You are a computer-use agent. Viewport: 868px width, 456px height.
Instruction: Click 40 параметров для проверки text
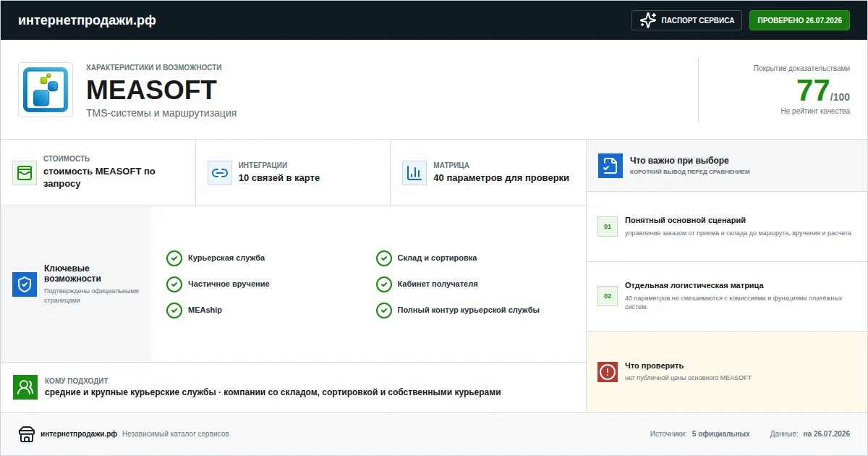501,178
